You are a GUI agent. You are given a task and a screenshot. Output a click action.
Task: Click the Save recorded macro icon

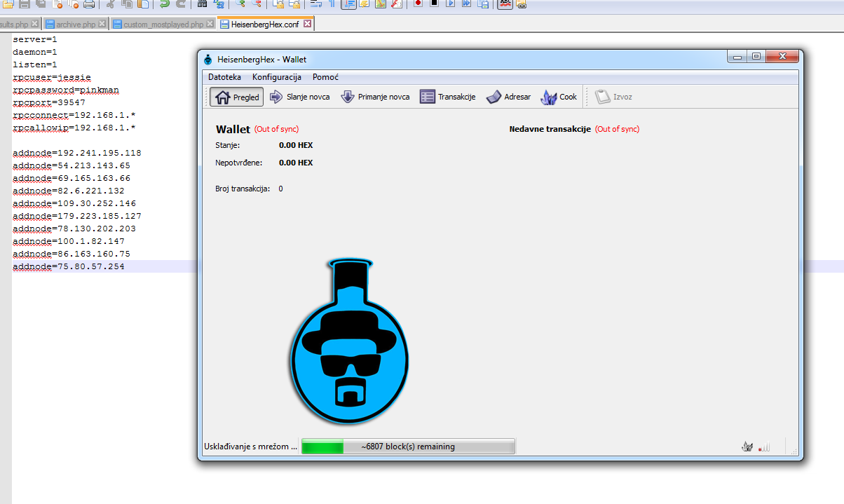coord(483,5)
